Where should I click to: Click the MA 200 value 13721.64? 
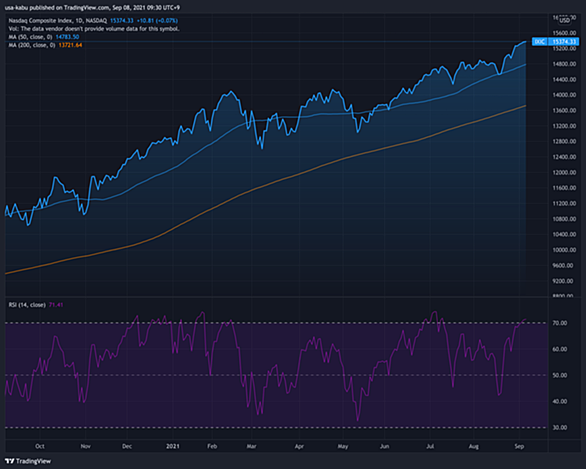[x=70, y=45]
